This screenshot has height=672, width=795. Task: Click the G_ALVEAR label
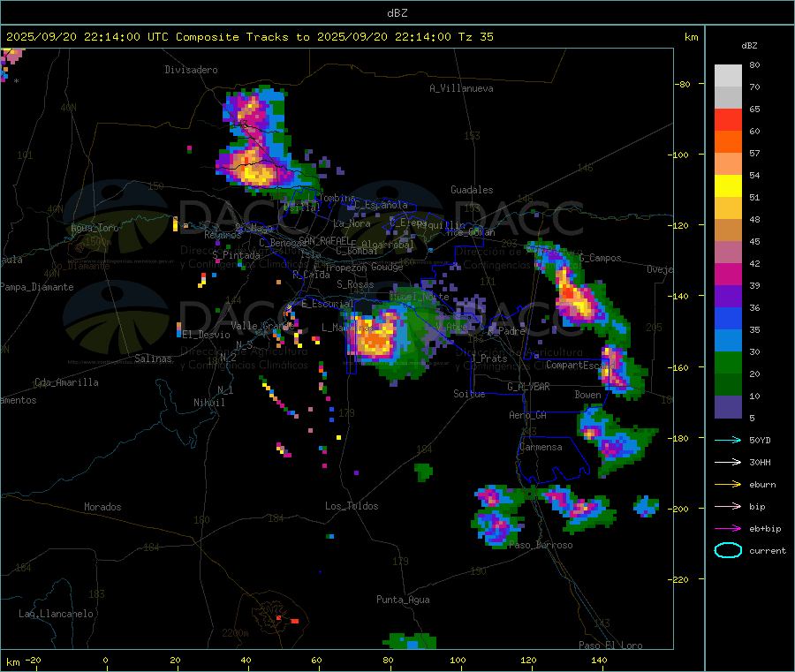coord(529,387)
